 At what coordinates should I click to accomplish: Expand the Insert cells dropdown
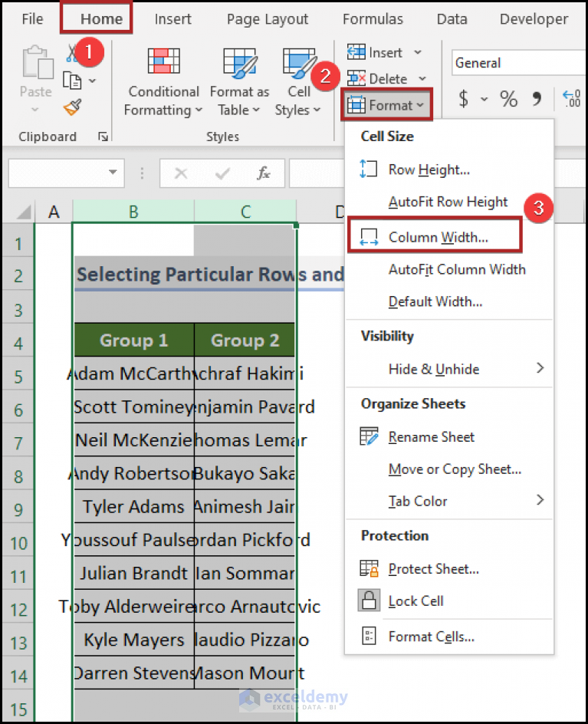[x=418, y=52]
